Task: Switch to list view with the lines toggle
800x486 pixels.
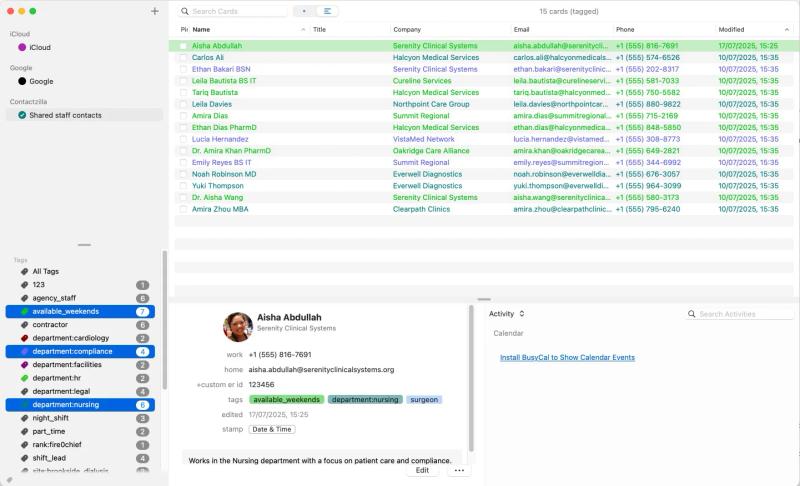Action: tap(327, 11)
